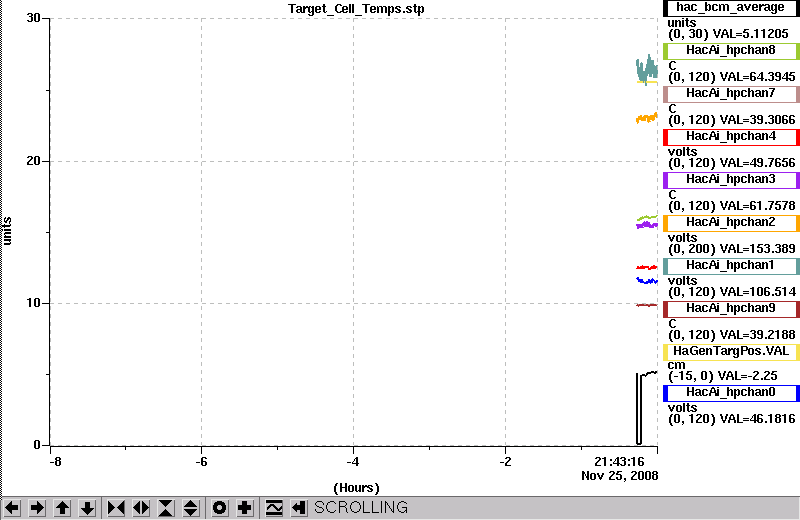The width and height of the screenshot is (800, 520).
Task: Click the left-arrow-with-bar scroll icon
Action: (x=299, y=508)
